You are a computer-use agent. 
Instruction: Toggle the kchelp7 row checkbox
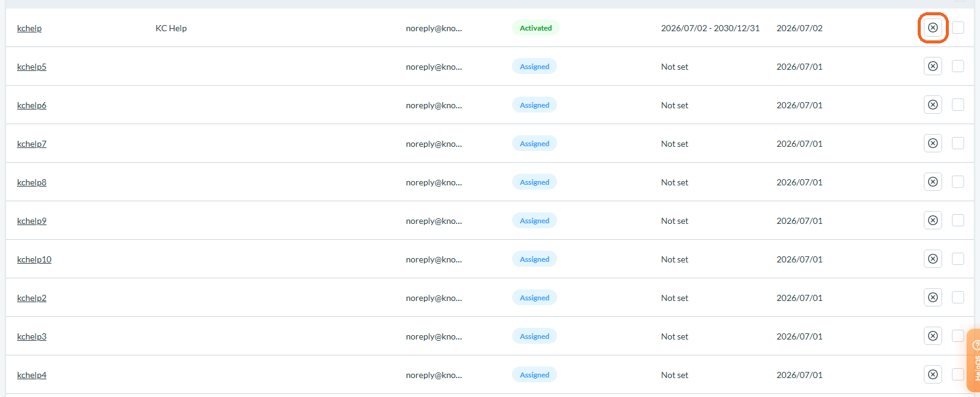coord(958,143)
